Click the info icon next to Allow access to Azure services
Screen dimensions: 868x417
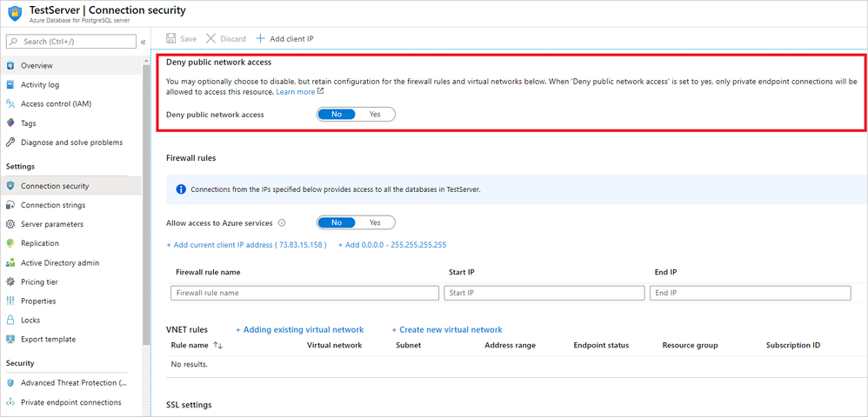[x=281, y=223]
